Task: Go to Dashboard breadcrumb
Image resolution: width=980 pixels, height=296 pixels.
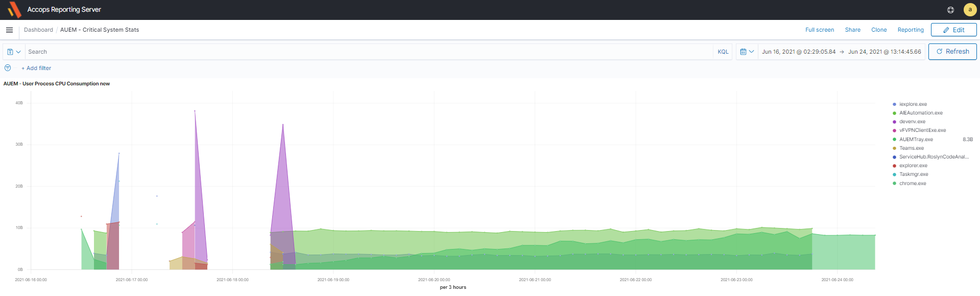Action: click(x=38, y=30)
